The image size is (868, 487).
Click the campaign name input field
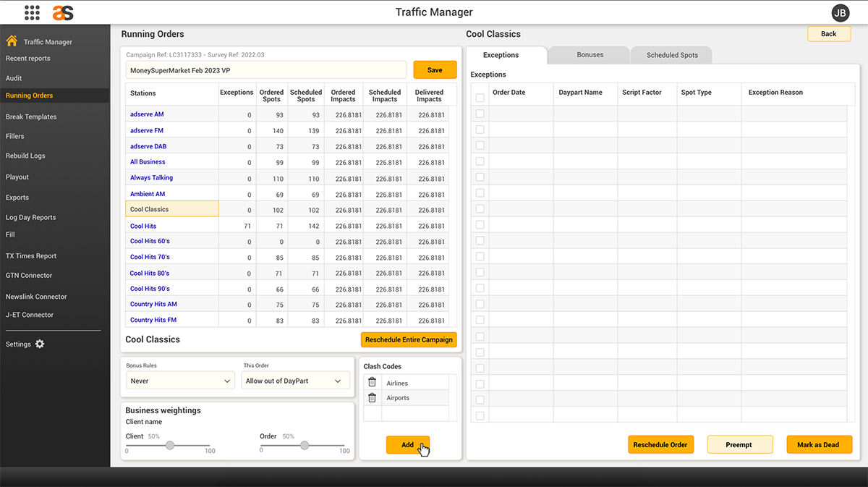coord(266,69)
